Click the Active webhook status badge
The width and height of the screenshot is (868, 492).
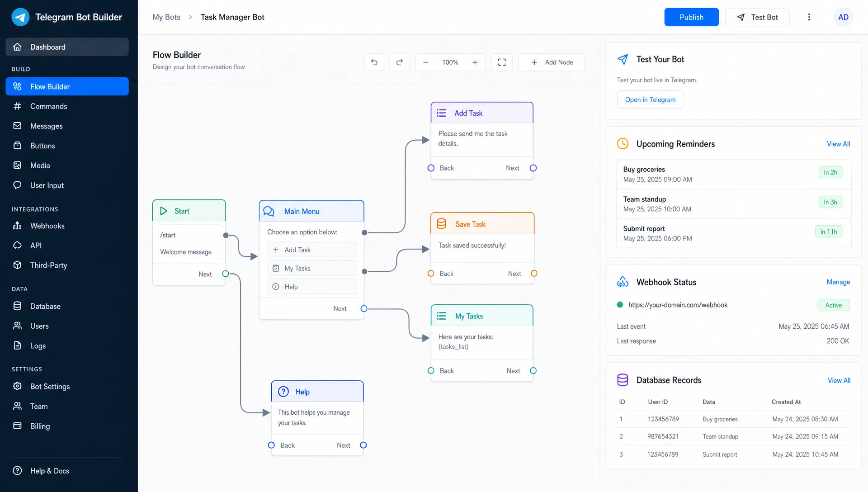tap(833, 305)
